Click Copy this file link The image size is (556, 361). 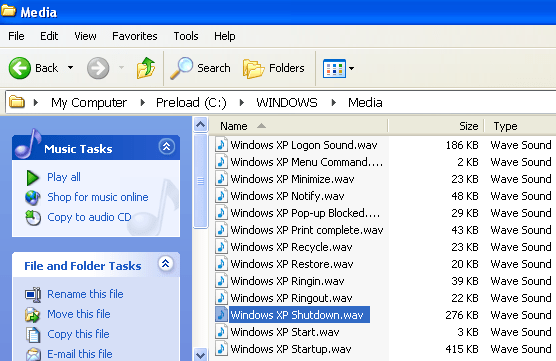(x=78, y=334)
